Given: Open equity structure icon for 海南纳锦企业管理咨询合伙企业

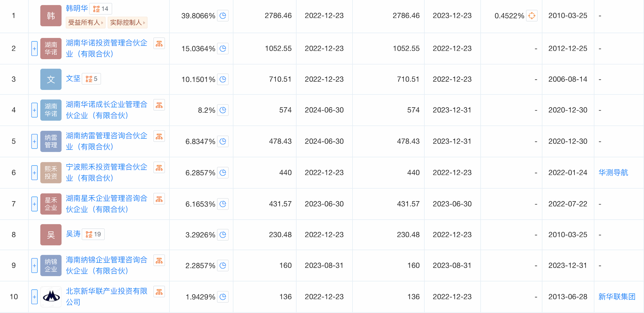Looking at the screenshot, I should pos(159,261).
